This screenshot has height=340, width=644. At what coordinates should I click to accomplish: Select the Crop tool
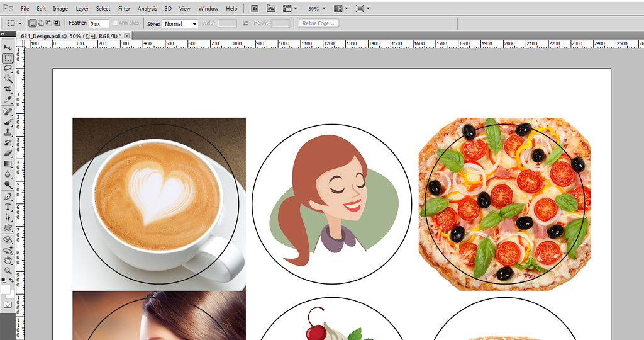8,89
